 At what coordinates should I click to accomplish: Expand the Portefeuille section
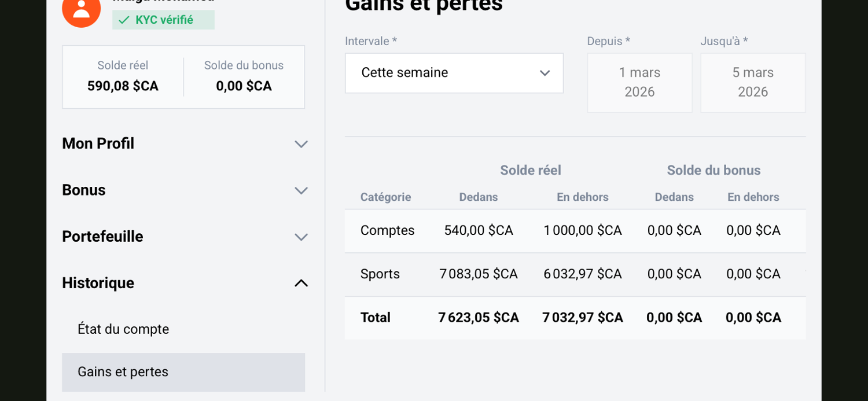pos(185,237)
